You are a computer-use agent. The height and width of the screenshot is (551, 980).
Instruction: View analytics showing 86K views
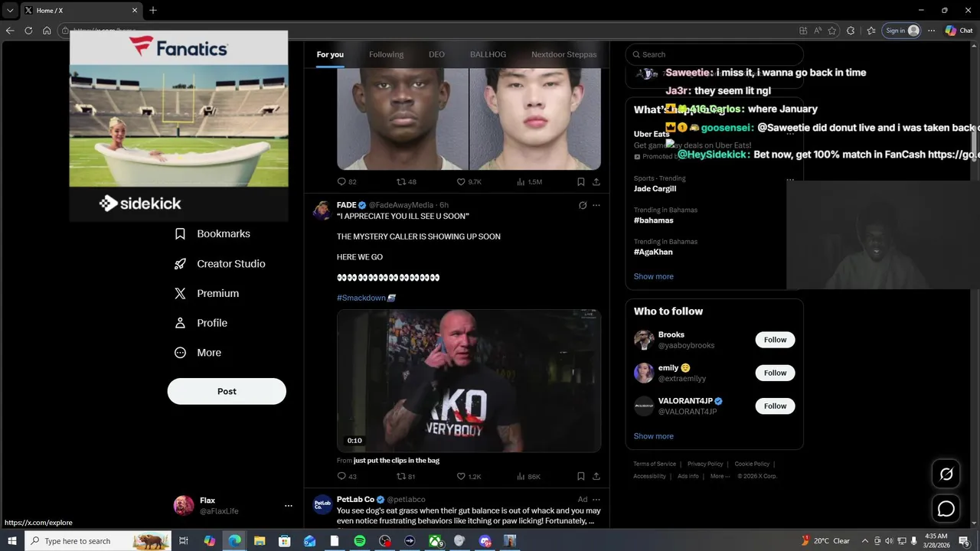tap(528, 476)
